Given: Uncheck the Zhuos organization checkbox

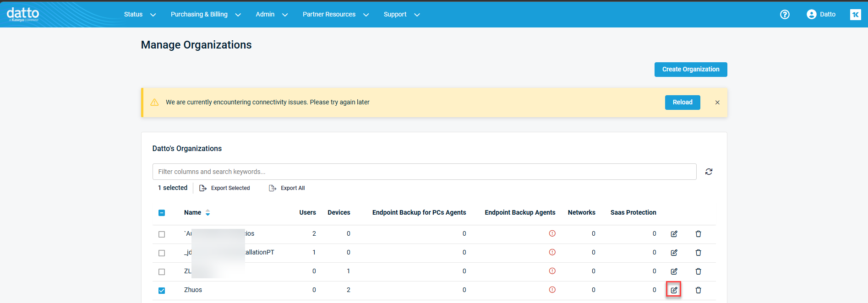Looking at the screenshot, I should coord(162,290).
